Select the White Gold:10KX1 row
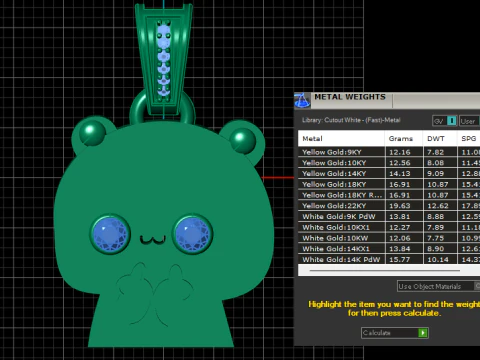Viewport: 480px width, 360px height. click(x=389, y=227)
